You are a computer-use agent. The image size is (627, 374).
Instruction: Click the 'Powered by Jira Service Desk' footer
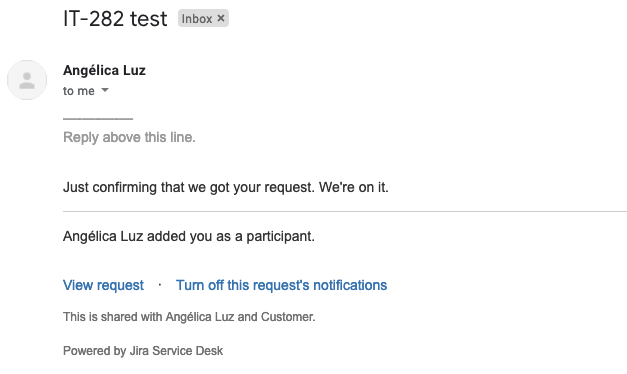(x=143, y=351)
